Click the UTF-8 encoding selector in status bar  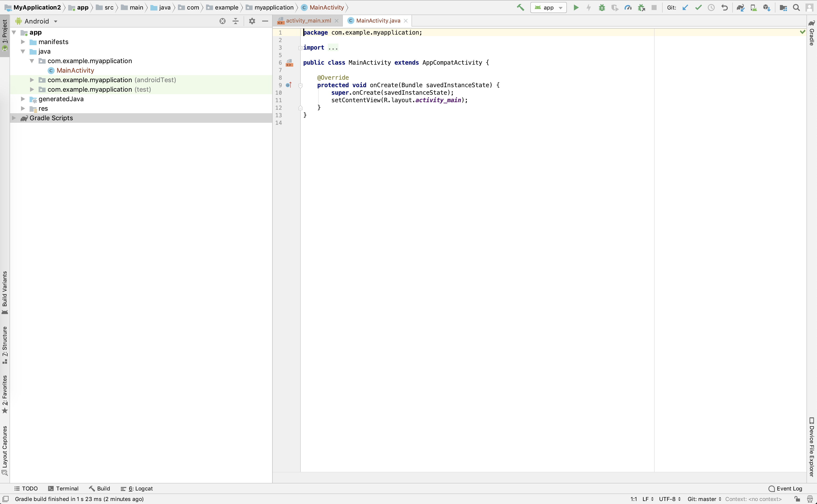point(670,499)
